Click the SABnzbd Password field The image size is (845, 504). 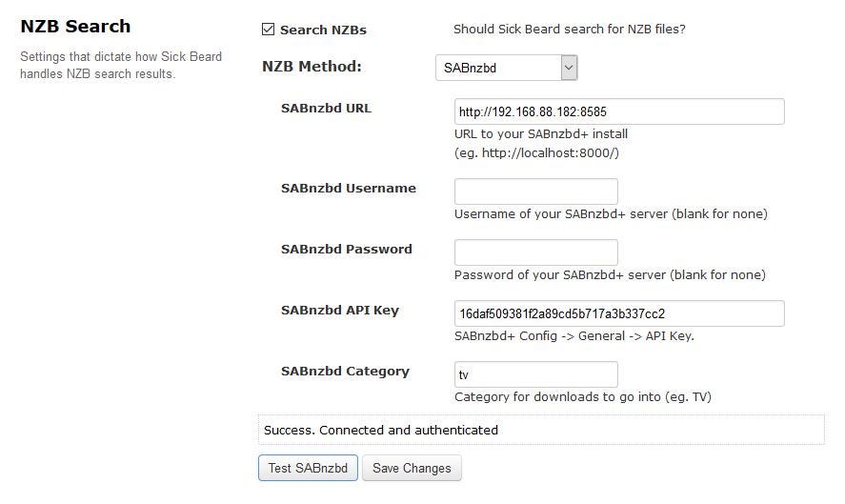tap(535, 252)
